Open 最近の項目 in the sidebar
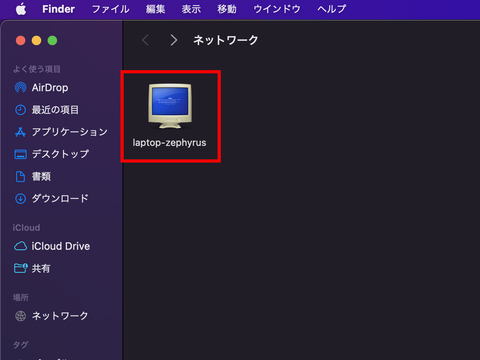480x360 pixels. (x=55, y=110)
